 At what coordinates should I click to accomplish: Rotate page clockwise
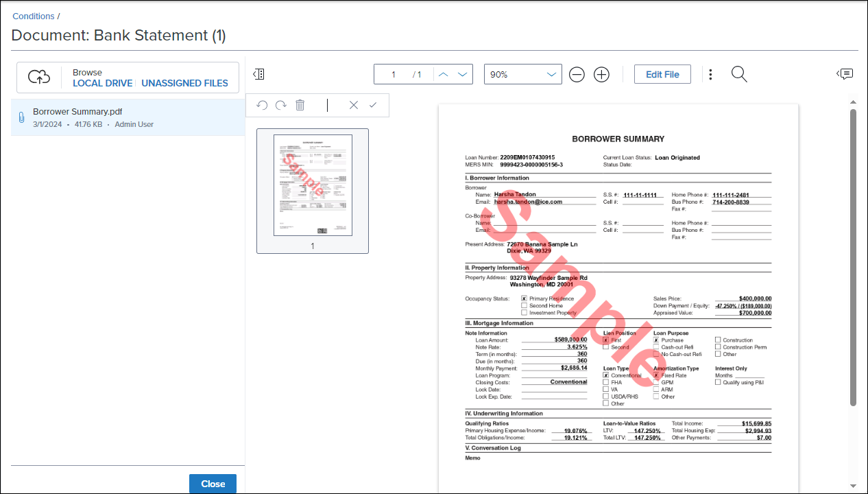click(x=280, y=105)
